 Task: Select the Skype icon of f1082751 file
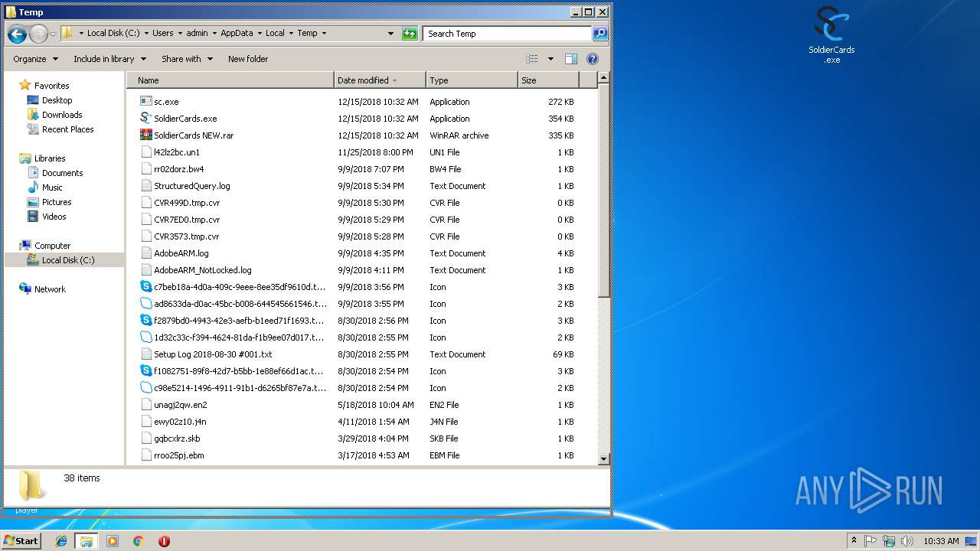(146, 371)
